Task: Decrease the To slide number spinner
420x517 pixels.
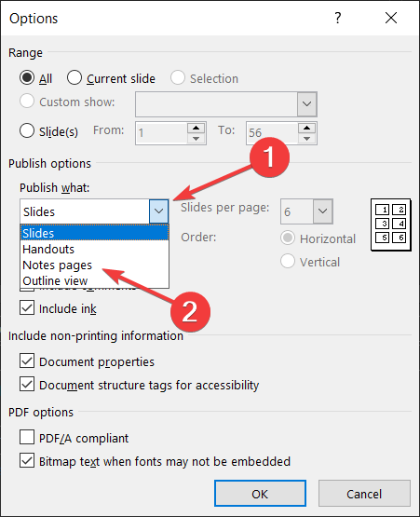Action: pyautogui.click(x=307, y=139)
